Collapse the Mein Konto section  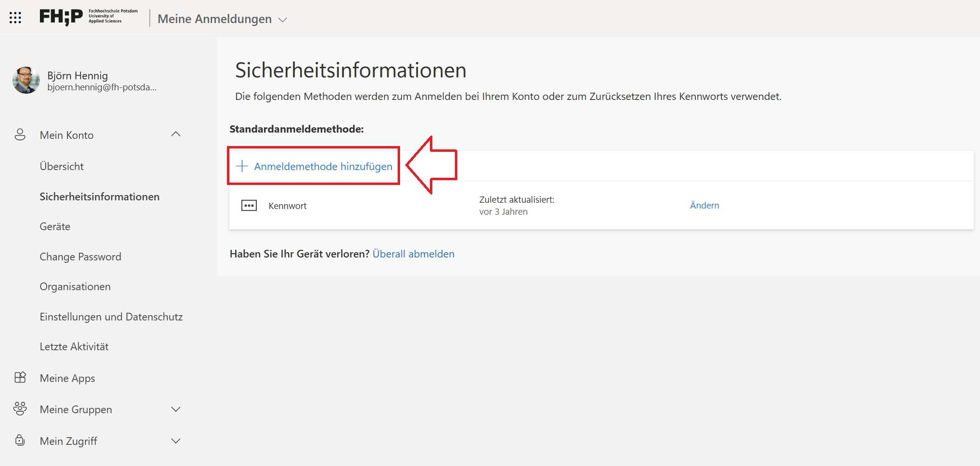click(x=176, y=135)
